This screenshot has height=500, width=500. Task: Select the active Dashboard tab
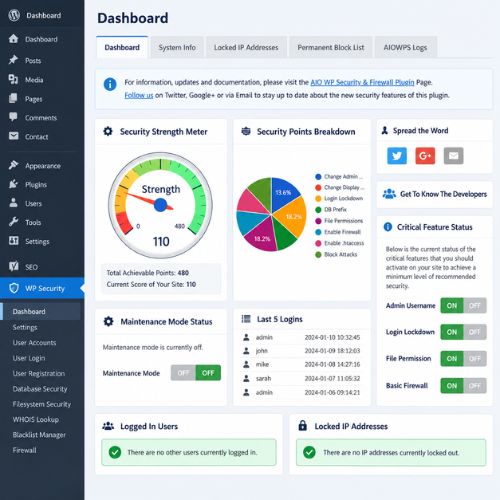pos(122,47)
